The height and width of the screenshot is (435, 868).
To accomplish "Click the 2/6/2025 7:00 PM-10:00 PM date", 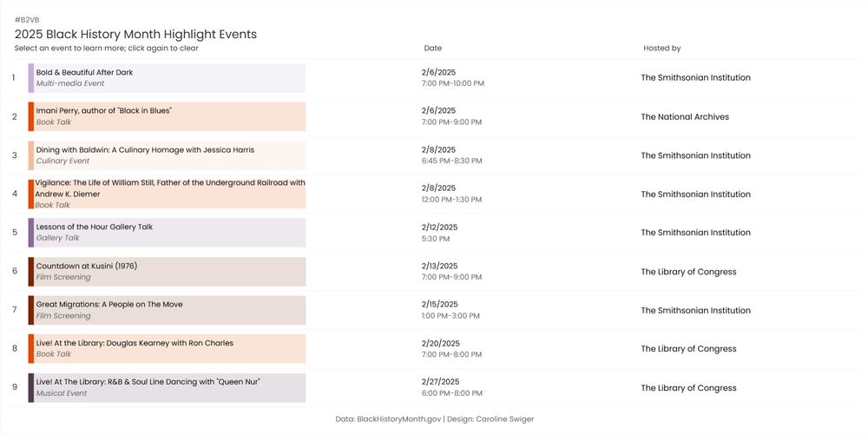I will click(x=452, y=78).
